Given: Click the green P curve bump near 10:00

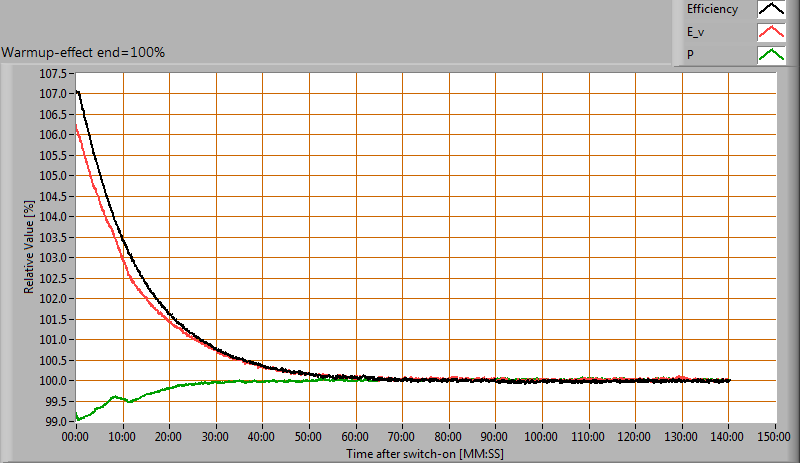Looking at the screenshot, I should 116,397.
